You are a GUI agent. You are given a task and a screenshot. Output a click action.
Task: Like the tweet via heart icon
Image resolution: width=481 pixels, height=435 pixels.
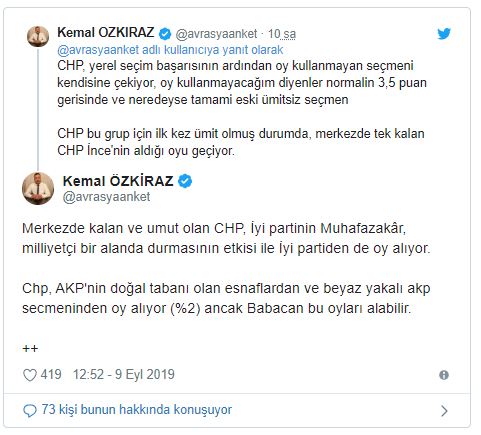point(30,375)
